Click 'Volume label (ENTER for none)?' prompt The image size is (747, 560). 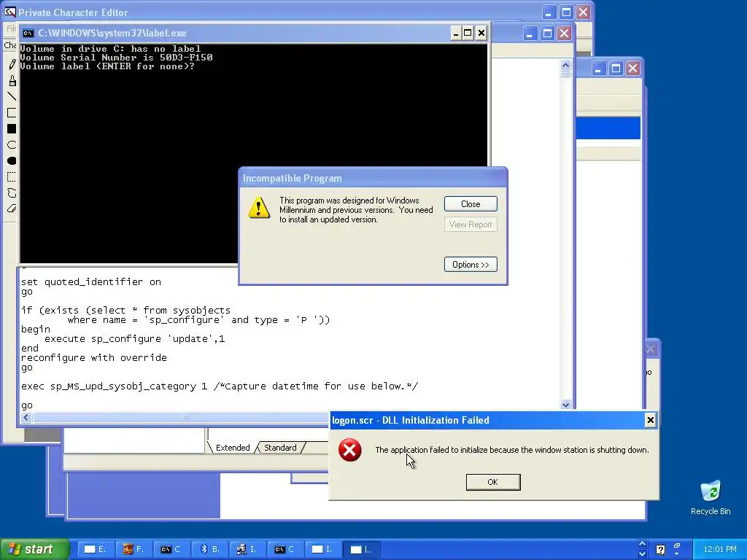pyautogui.click(x=107, y=66)
